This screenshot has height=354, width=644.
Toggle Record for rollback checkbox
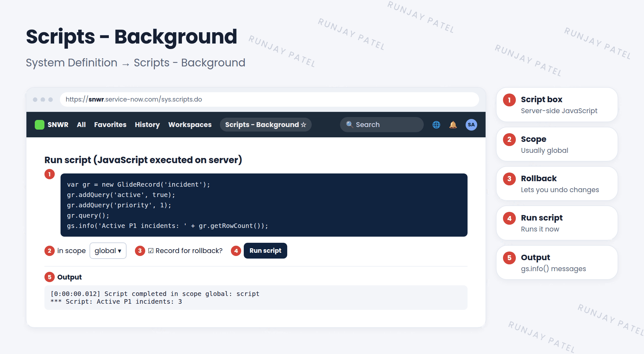[x=151, y=251]
